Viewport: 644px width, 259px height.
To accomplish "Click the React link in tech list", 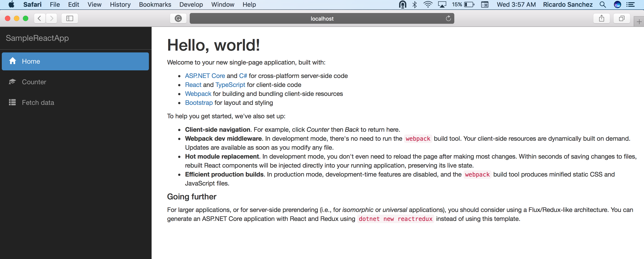I will 193,84.
